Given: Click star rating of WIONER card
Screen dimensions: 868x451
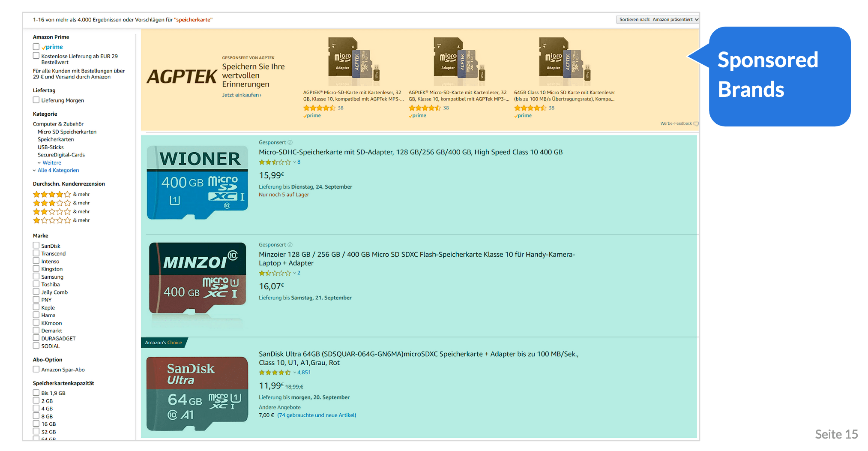Looking at the screenshot, I should tap(275, 162).
